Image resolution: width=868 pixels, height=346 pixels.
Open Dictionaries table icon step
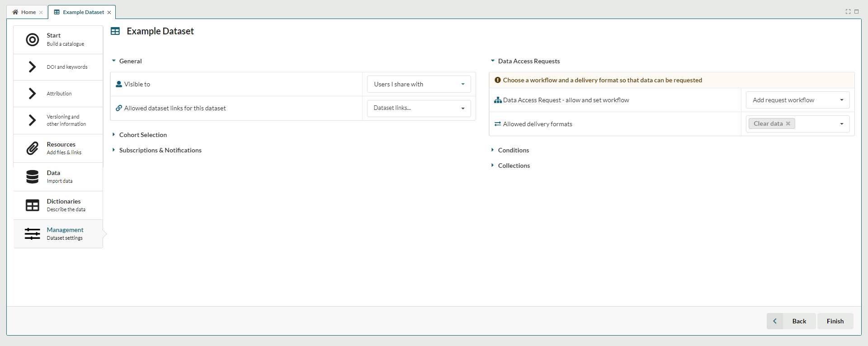(x=32, y=205)
